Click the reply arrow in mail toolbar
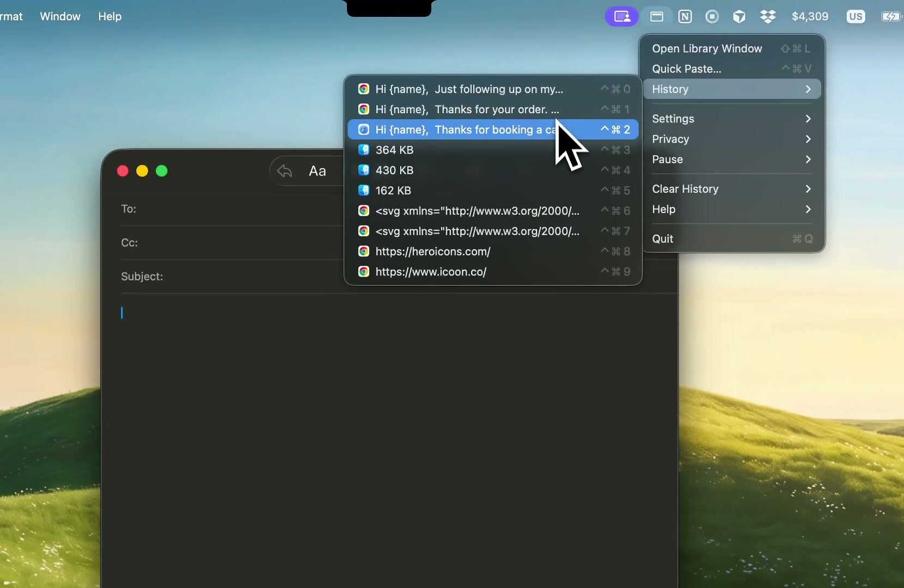904x588 pixels. coord(284,171)
